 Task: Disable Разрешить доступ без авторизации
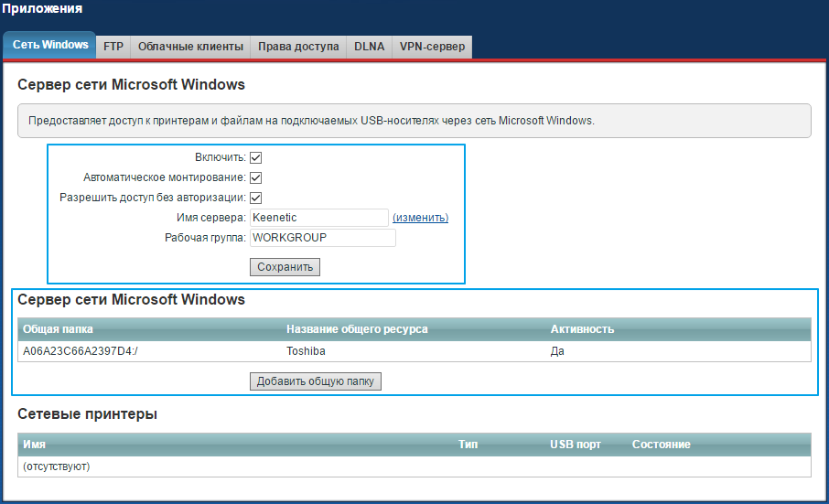pyautogui.click(x=256, y=198)
